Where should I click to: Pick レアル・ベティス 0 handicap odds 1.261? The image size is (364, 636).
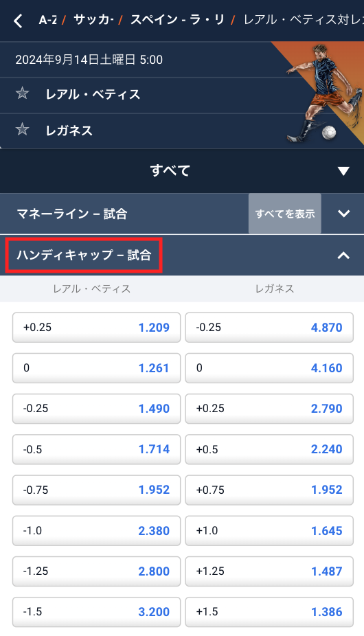coord(97,368)
